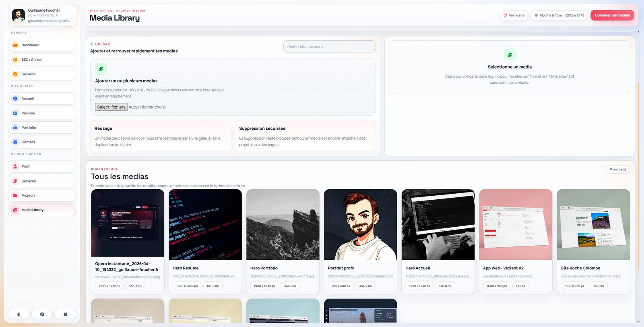This screenshot has height=327, width=644.
Task: Open the Dashboard sidebar icon
Action: [15, 45]
